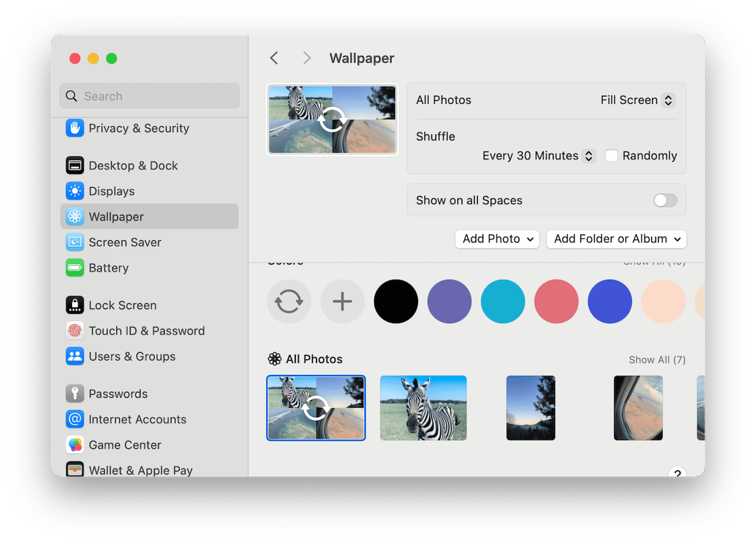Select the single zebra photo thumbnail

click(423, 408)
